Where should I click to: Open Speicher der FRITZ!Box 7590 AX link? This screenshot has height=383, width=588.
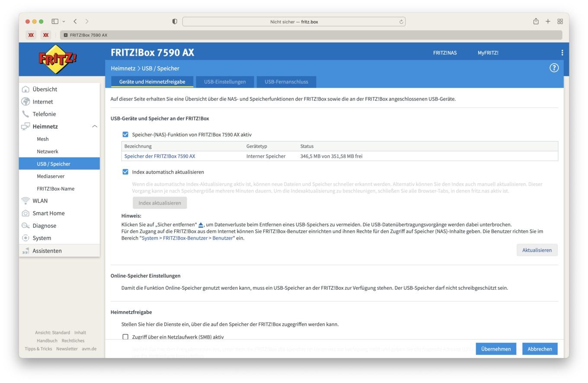tap(160, 156)
